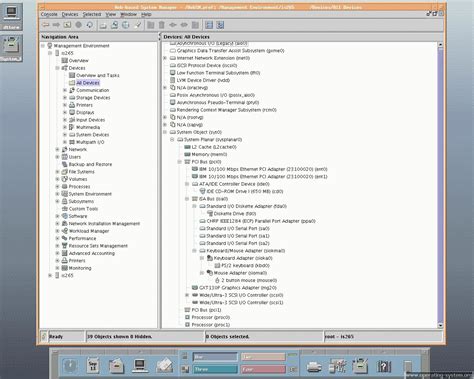Image resolution: width=474 pixels, height=379 pixels.
Task: Click the checkmark icon in the toolbar
Action: click(x=138, y=25)
